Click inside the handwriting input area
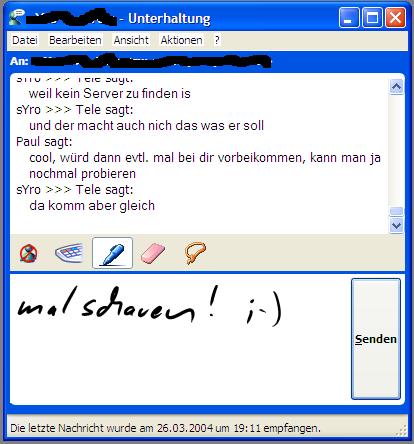The width and height of the screenshot is (414, 444). [180, 339]
